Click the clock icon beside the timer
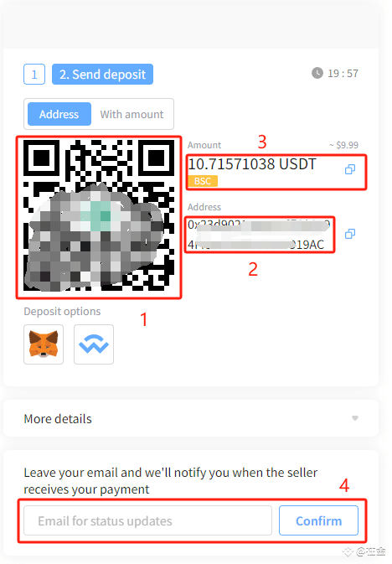392x564 pixels. pyautogui.click(x=317, y=73)
